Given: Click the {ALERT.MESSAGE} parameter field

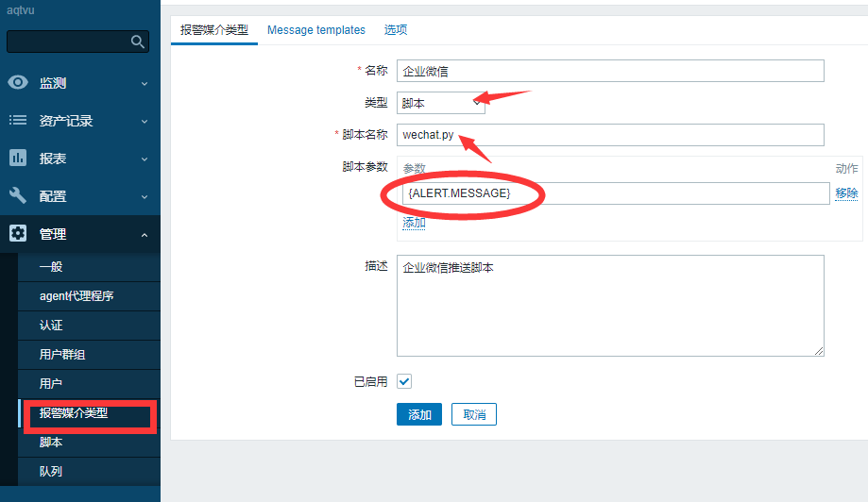Looking at the screenshot, I should pos(616,193).
